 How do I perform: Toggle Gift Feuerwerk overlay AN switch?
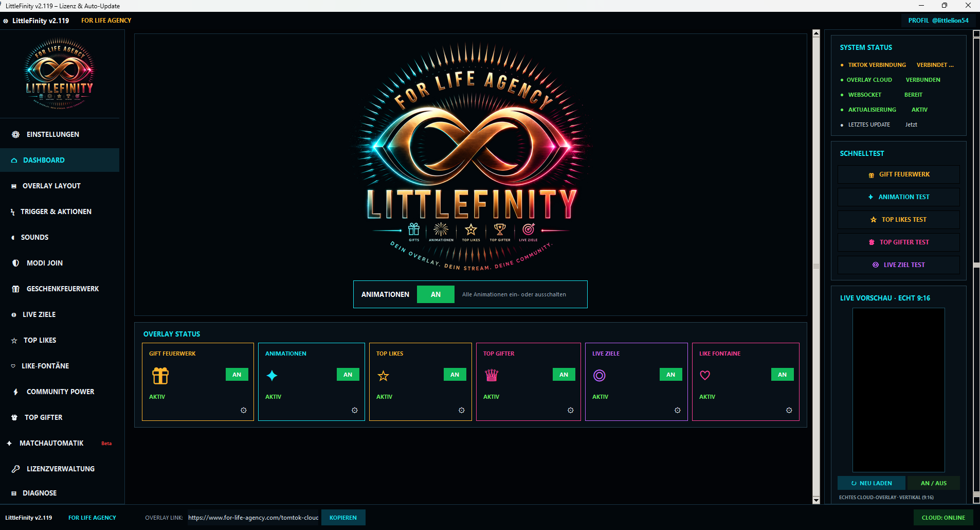click(237, 375)
